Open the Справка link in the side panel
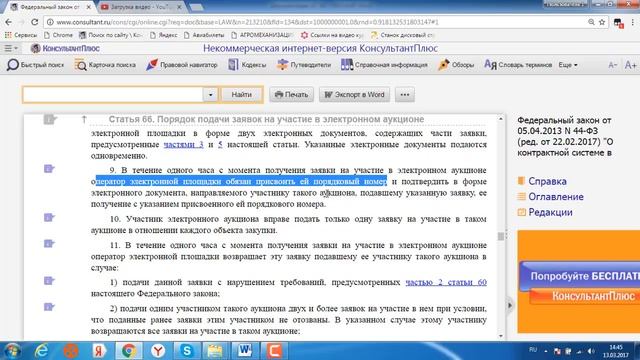Viewport: 640px width, 360px height. (x=547, y=181)
